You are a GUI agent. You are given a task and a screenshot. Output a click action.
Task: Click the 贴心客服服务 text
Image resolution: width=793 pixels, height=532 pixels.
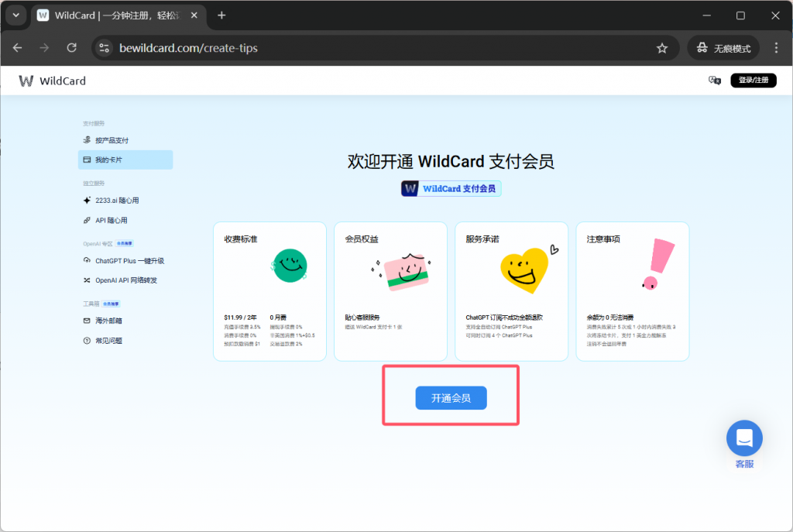tap(362, 317)
